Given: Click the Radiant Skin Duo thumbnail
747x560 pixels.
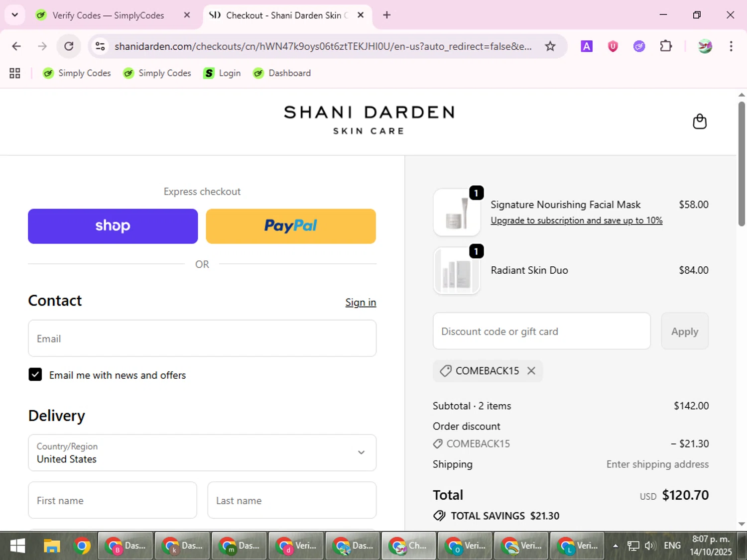Looking at the screenshot, I should (457, 271).
